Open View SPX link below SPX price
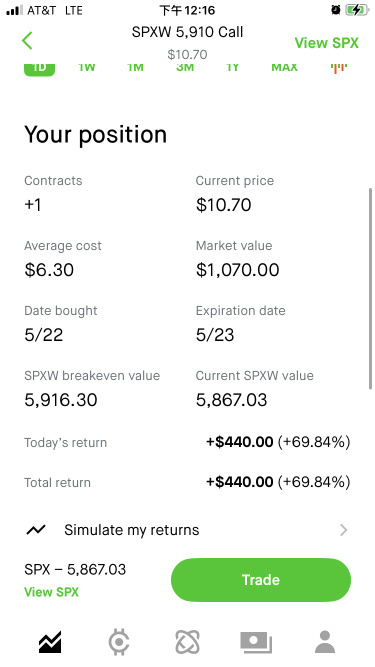The height and width of the screenshot is (667, 375). [51, 592]
